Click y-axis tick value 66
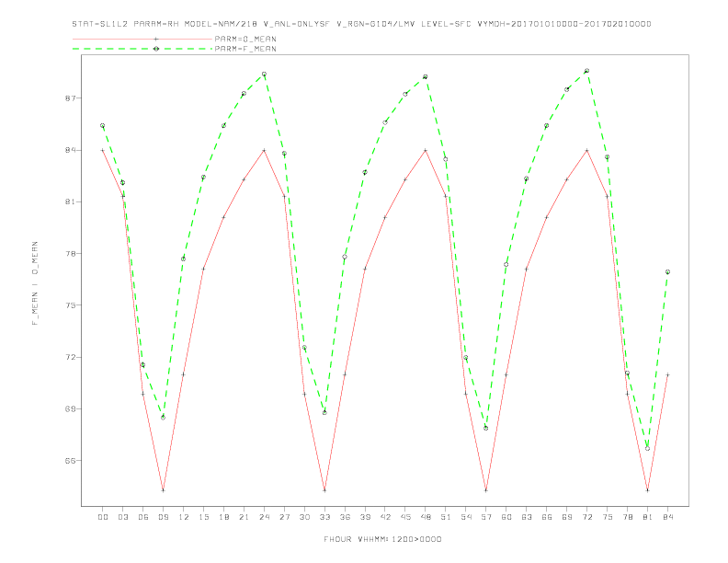Image resolution: width=728 pixels, height=563 pixels. click(x=70, y=461)
